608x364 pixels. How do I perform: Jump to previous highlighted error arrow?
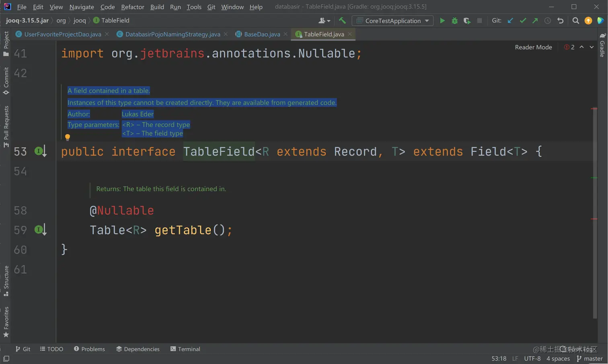click(581, 47)
